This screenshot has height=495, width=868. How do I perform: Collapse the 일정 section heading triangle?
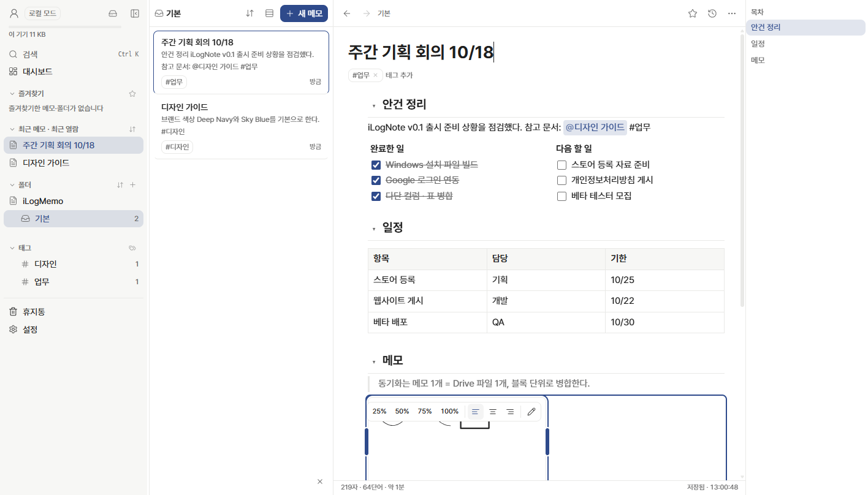(x=374, y=229)
